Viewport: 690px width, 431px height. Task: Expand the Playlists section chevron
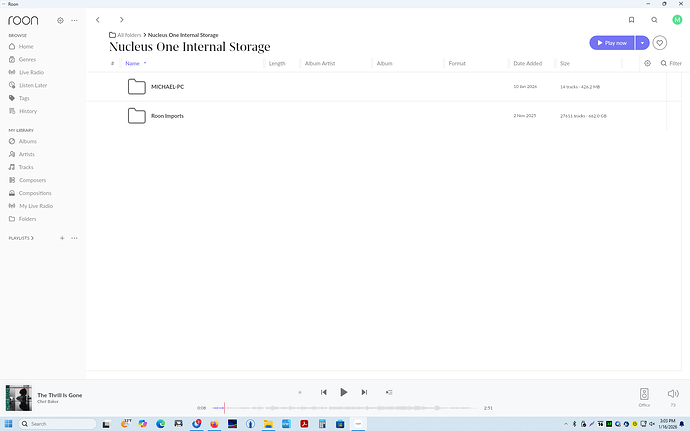tap(32, 238)
